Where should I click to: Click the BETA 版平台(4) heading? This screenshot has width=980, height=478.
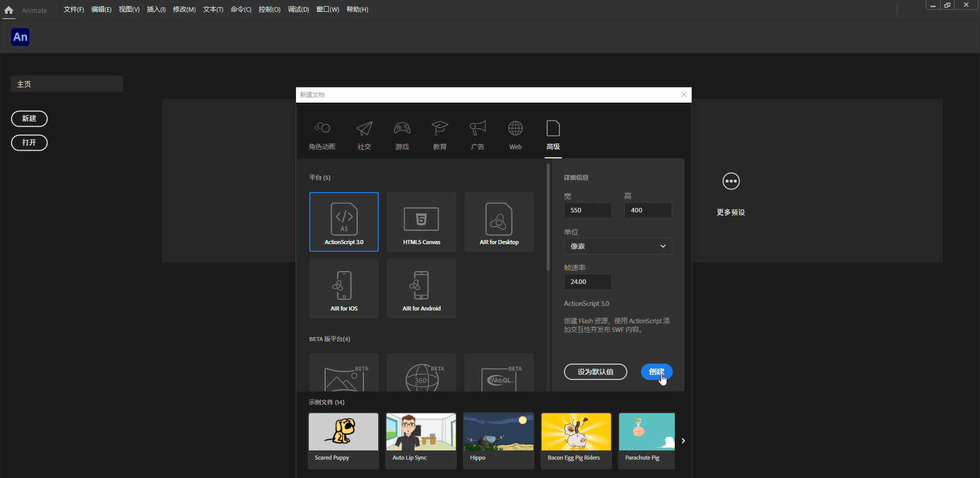[330, 339]
